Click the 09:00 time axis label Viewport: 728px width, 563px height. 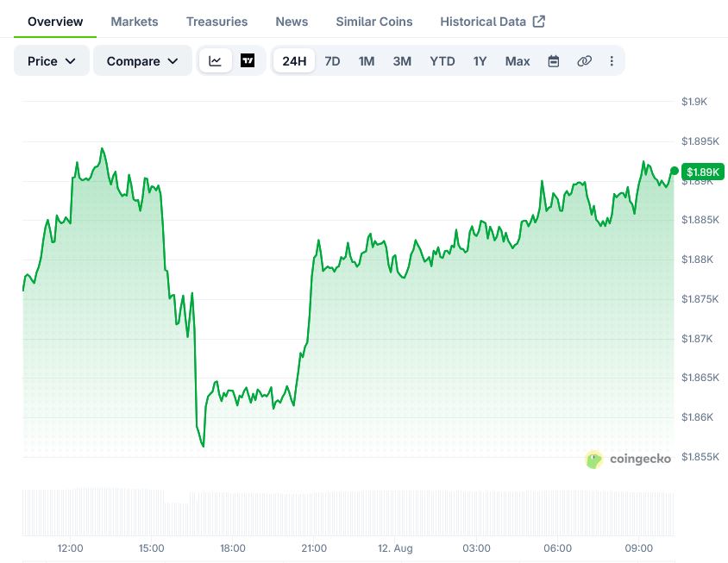point(639,548)
